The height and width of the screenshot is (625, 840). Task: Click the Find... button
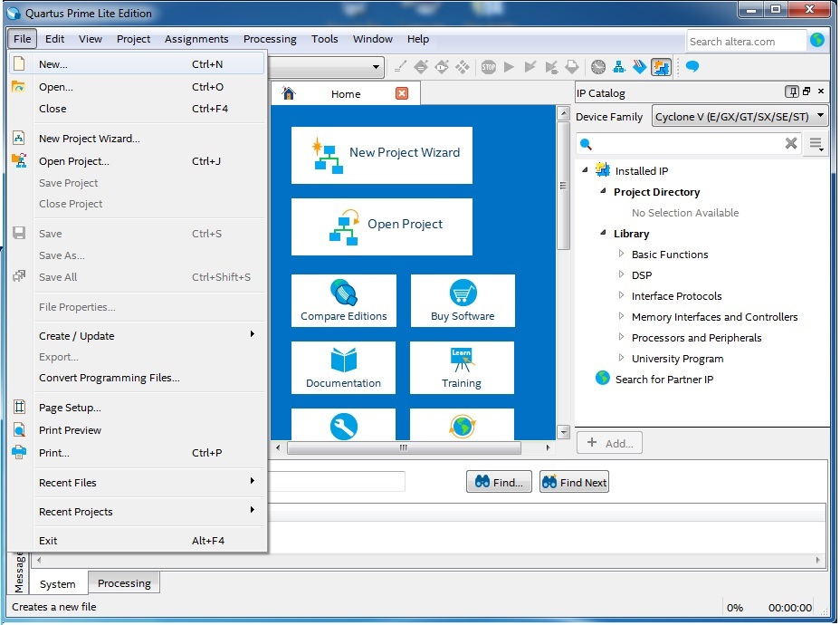[x=499, y=482]
